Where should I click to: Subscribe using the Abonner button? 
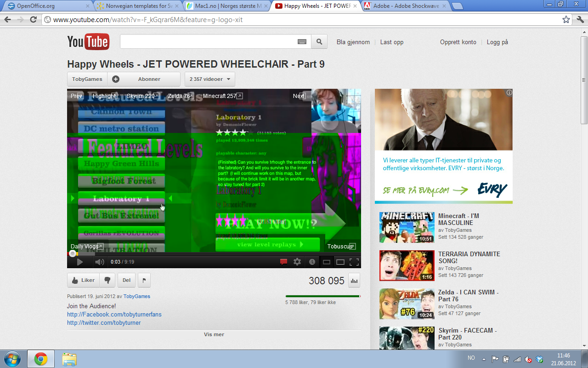click(x=144, y=79)
